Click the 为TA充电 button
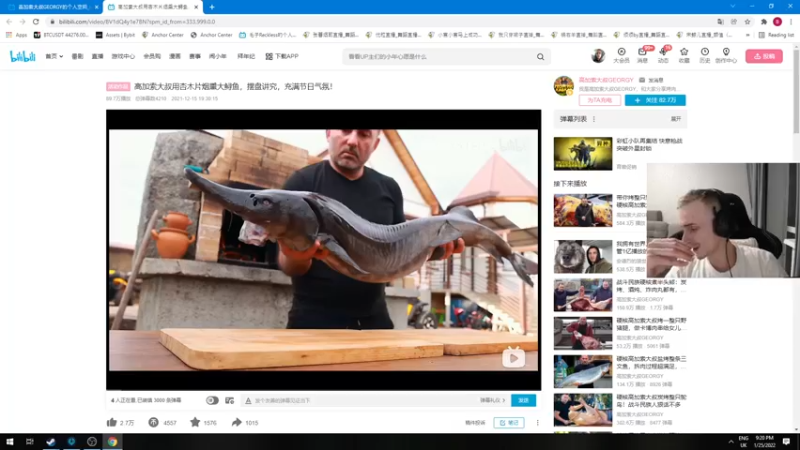This screenshot has width=800, height=450. tap(599, 100)
